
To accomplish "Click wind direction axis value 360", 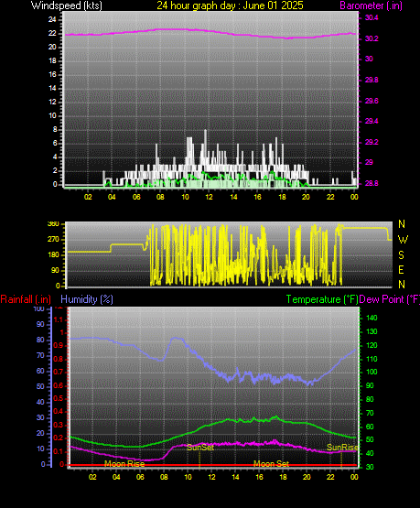I will tap(53, 224).
